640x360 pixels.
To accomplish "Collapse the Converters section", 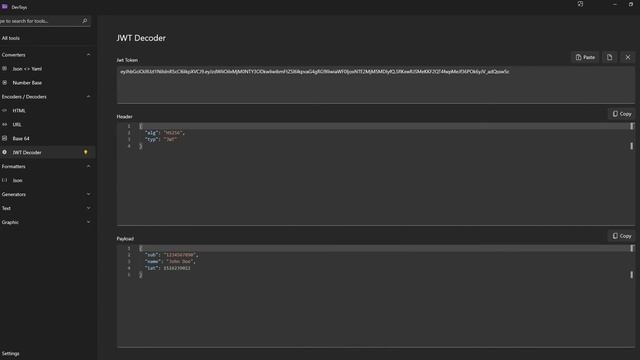I will click(x=88, y=55).
